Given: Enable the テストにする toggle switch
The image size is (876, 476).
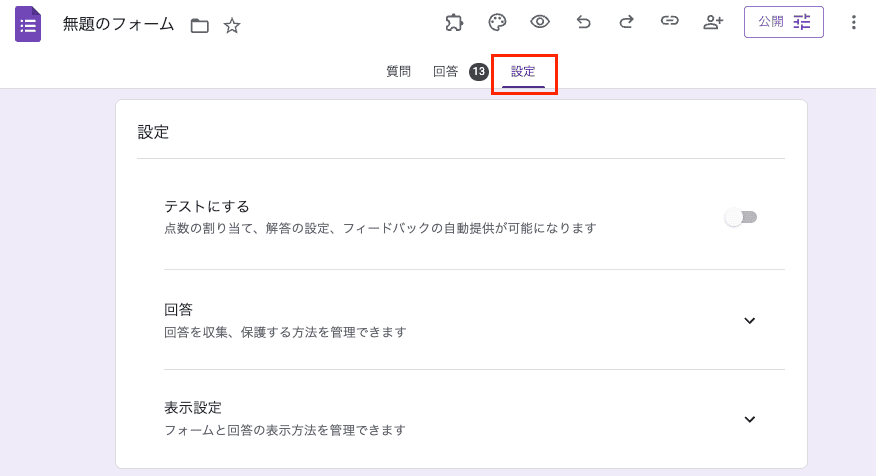Looking at the screenshot, I should pyautogui.click(x=741, y=217).
